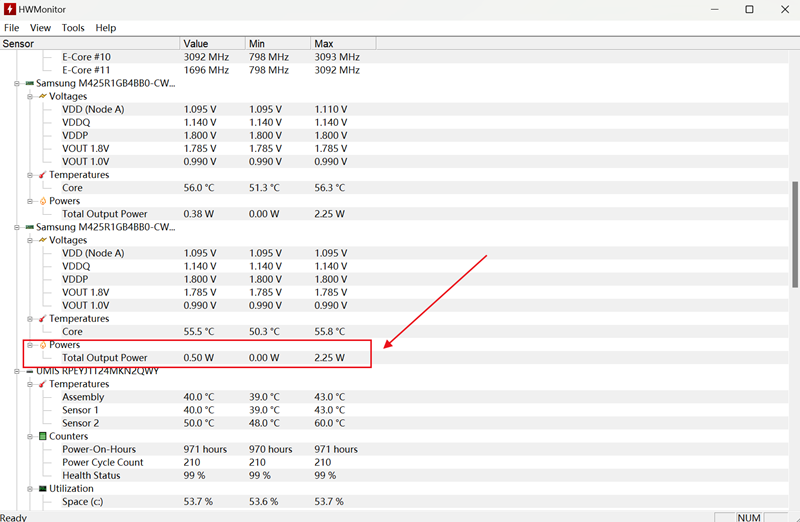Click the UMIS drive device icon
The image size is (800, 522).
point(29,371)
